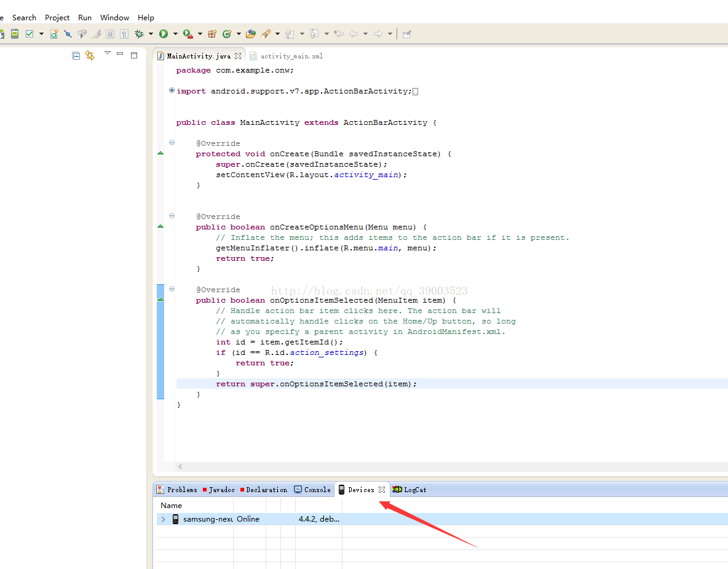Open the Search dropdown arrow

pos(278,34)
